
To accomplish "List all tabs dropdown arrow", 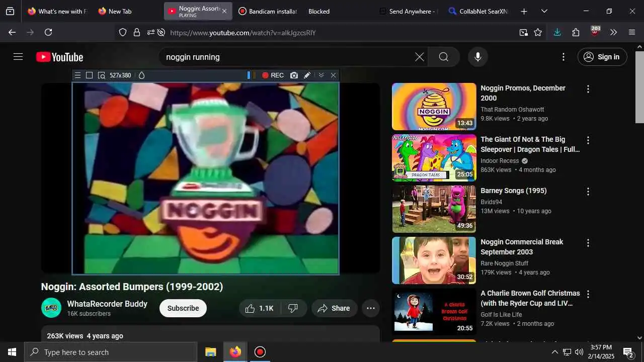I will (x=544, y=11).
